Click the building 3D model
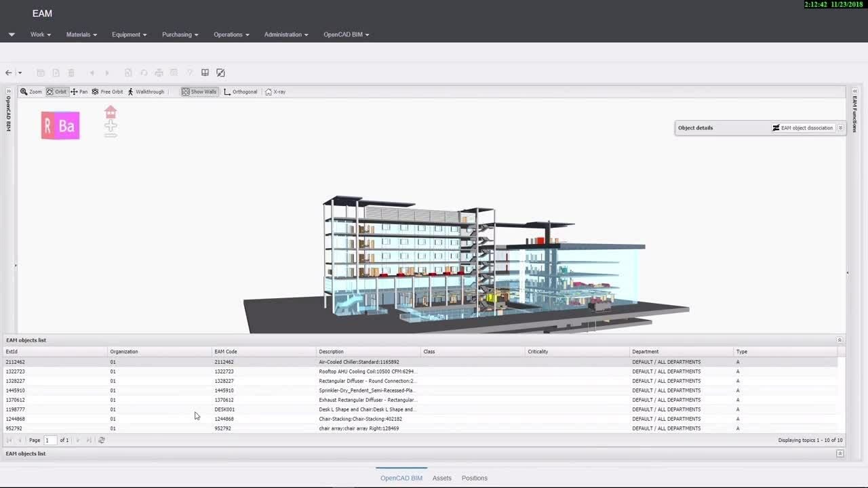Screen dimensions: 868x488 pos(468,264)
